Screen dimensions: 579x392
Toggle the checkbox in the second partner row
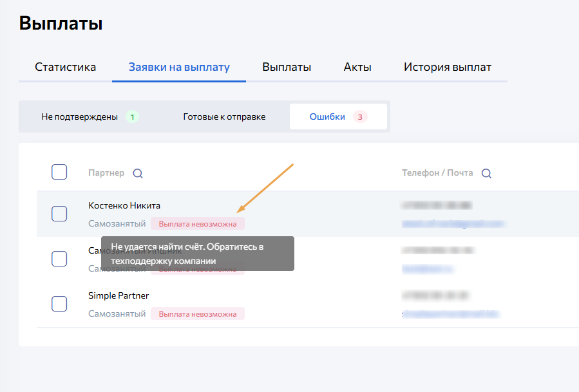coord(59,259)
